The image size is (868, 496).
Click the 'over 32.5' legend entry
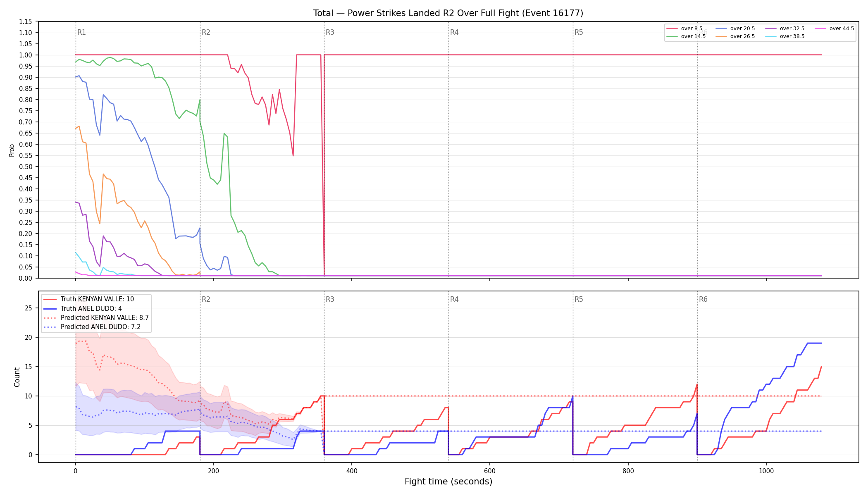pyautogui.click(x=785, y=29)
